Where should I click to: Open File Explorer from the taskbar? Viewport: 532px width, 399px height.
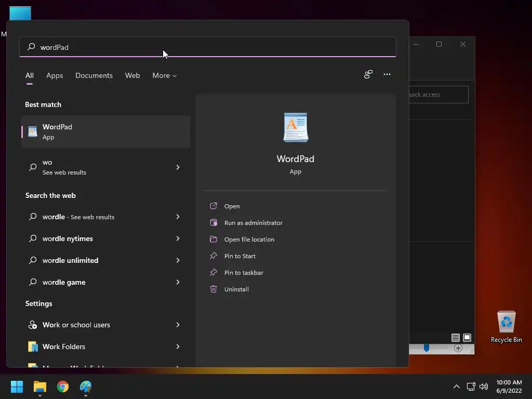click(39, 387)
